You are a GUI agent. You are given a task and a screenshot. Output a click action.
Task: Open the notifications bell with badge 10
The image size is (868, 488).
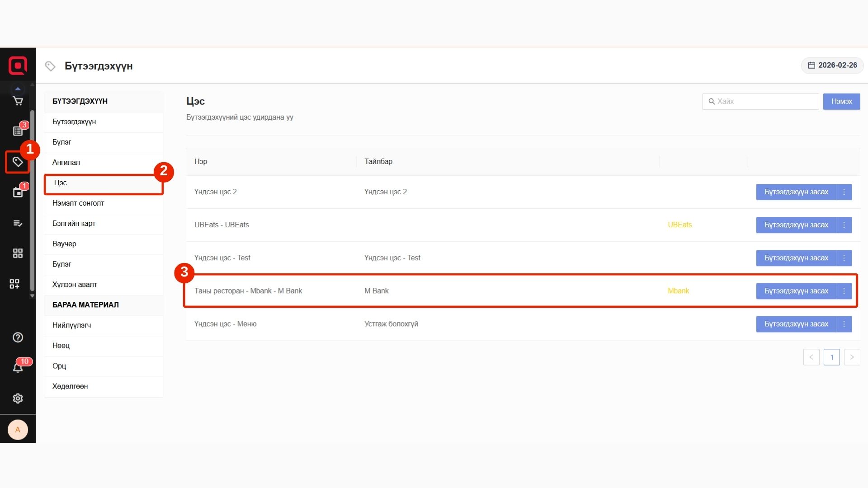[18, 368]
